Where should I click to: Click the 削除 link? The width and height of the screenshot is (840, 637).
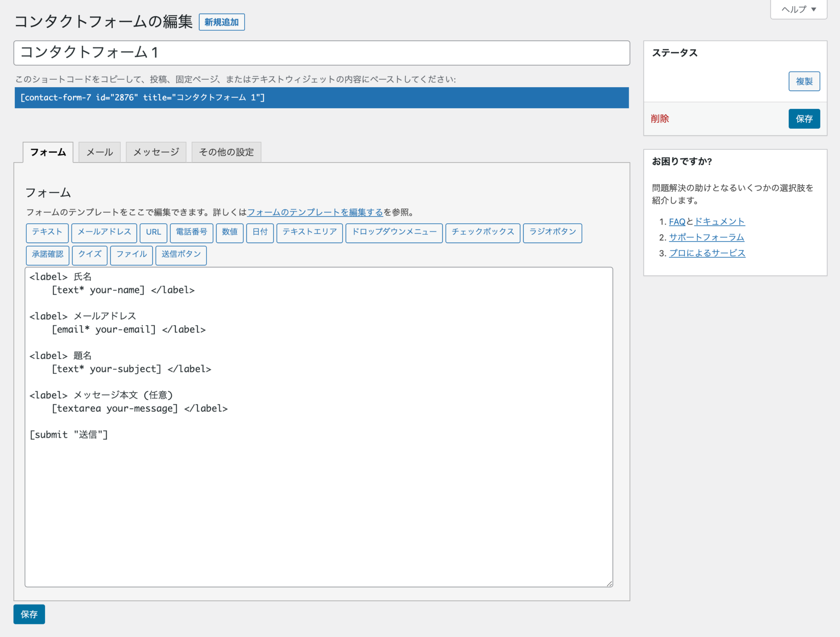660,119
